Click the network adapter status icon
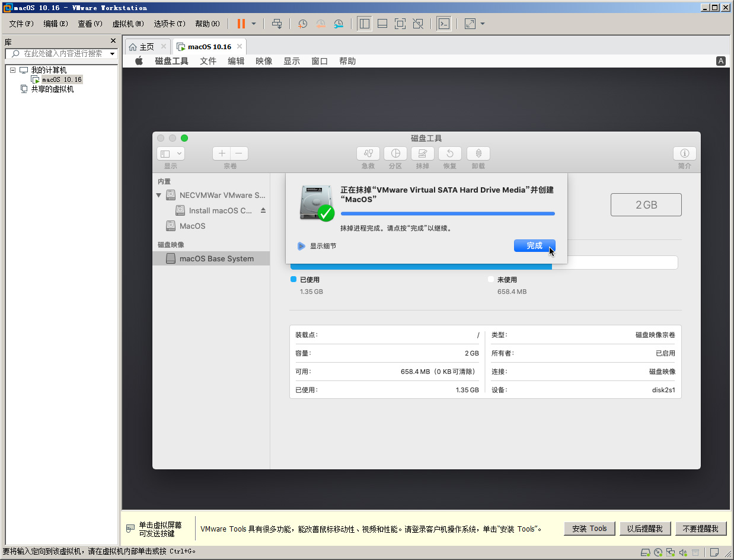Image resolution: width=734 pixels, height=560 pixels. pos(670,552)
